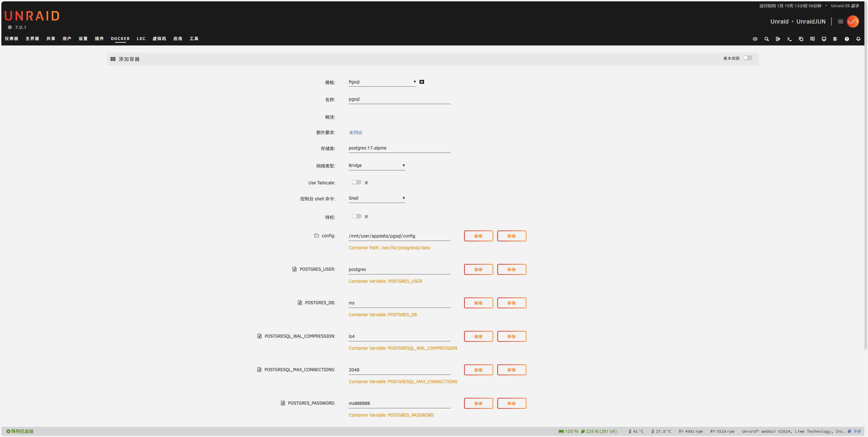Viewport: 868px width, 437px height.
Task: Click the help question mark icon
Action: [847, 39]
